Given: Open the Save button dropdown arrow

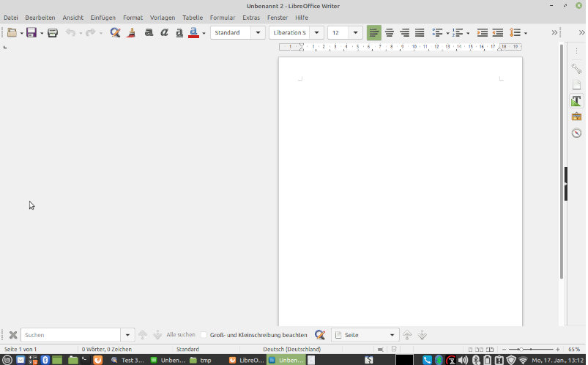Looking at the screenshot, I should [x=42, y=33].
